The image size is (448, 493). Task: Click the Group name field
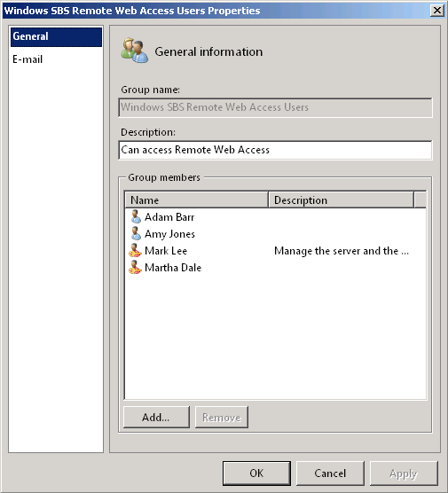point(275,107)
